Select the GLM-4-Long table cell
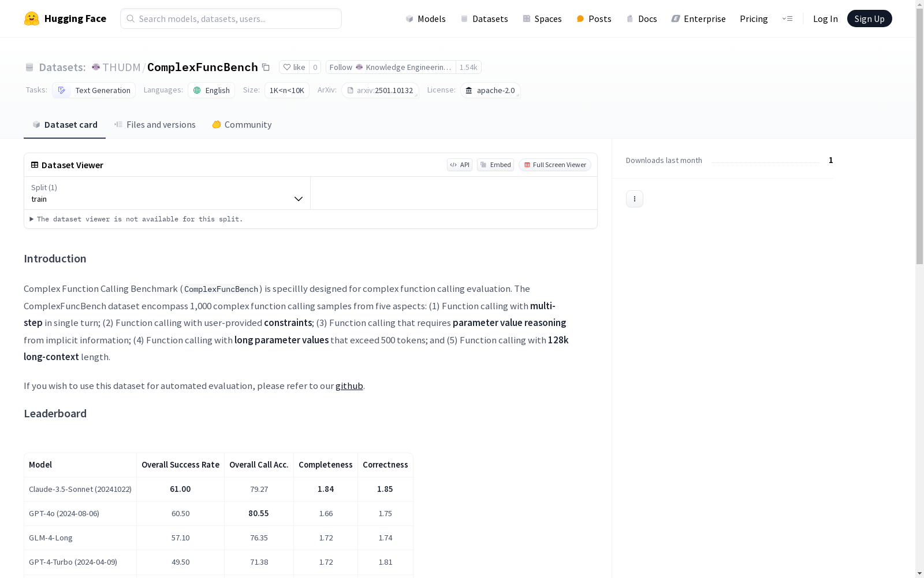This screenshot has width=924, height=578. [x=80, y=538]
